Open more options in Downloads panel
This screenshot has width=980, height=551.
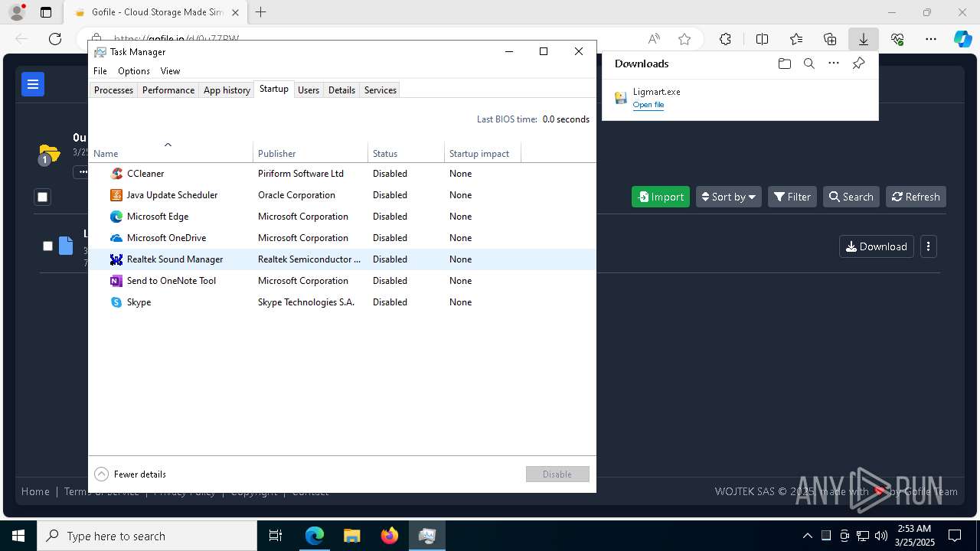834,64
